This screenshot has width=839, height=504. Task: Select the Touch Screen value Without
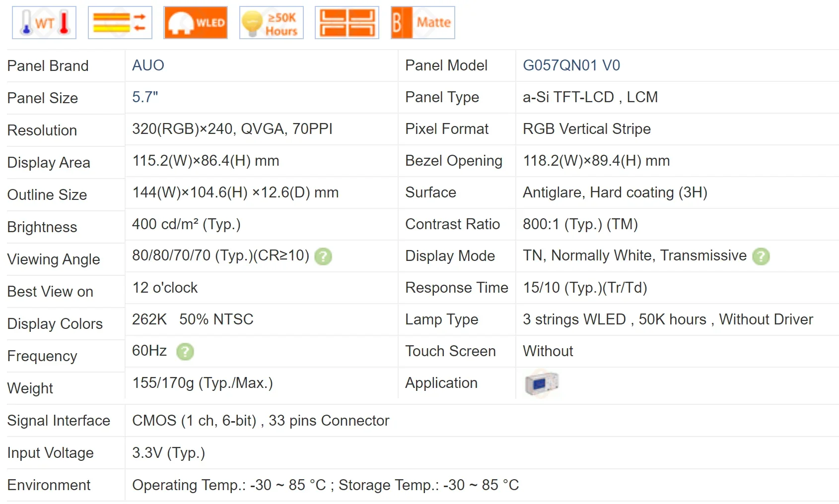[548, 351]
